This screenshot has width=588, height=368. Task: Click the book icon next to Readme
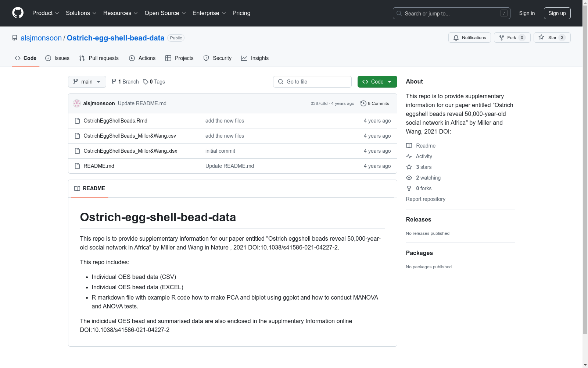(409, 146)
